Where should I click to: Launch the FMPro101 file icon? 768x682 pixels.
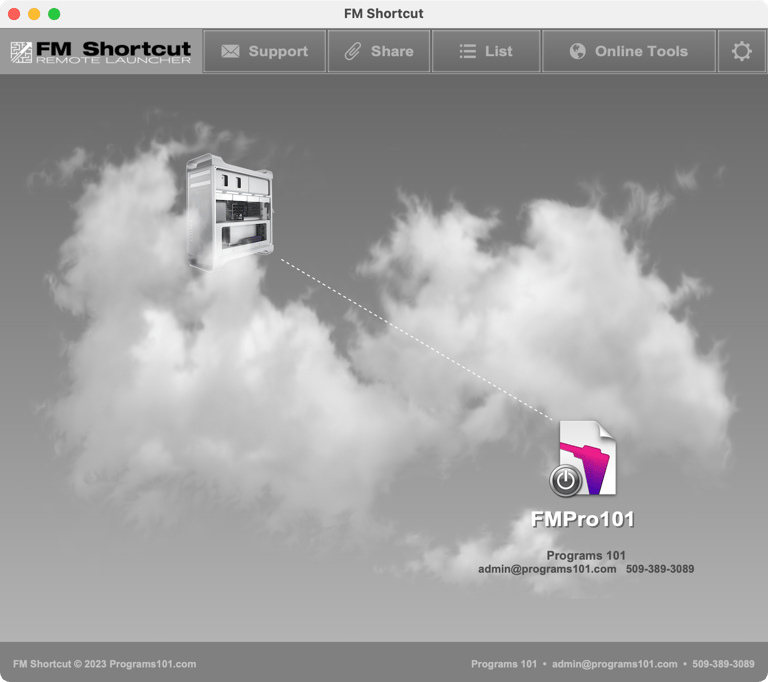pos(583,459)
